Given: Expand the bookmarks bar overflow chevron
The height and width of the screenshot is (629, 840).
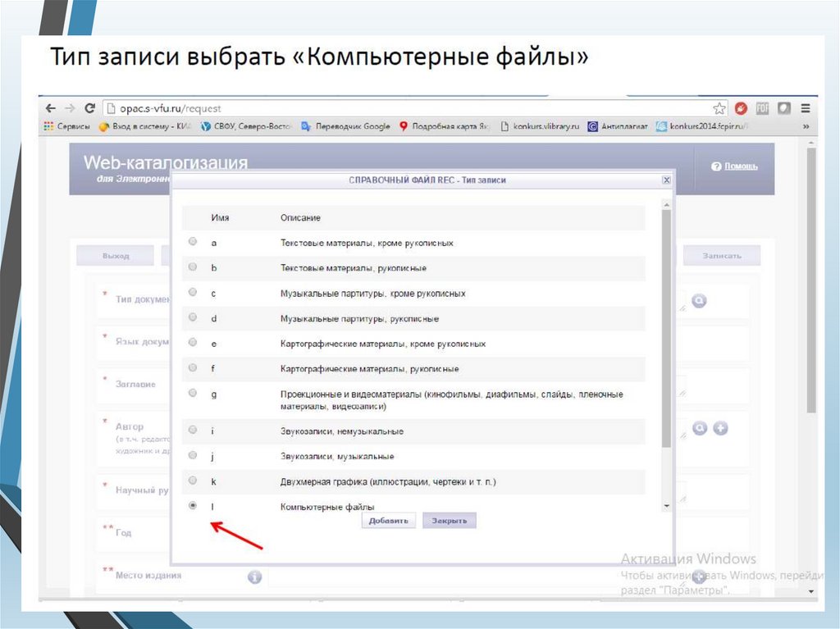Looking at the screenshot, I should click(806, 126).
